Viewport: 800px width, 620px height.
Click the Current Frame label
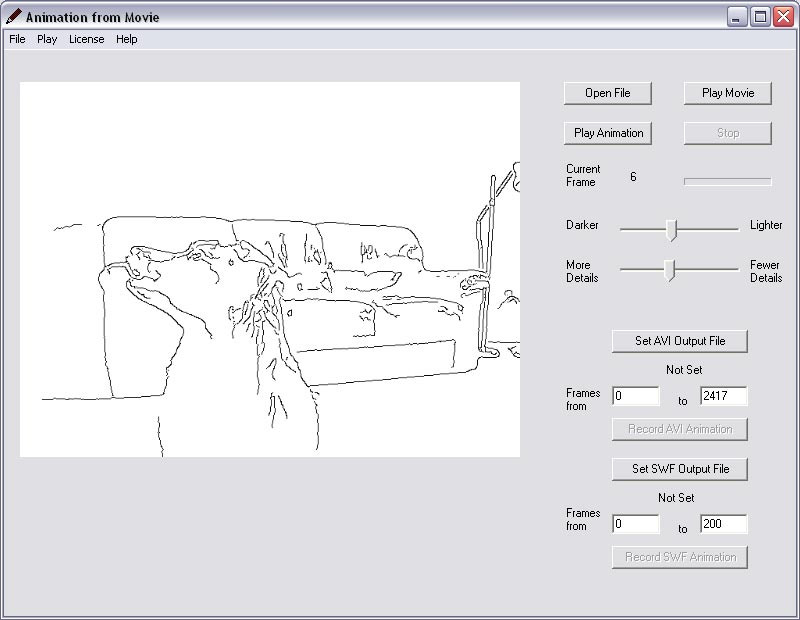pyautogui.click(x=583, y=176)
